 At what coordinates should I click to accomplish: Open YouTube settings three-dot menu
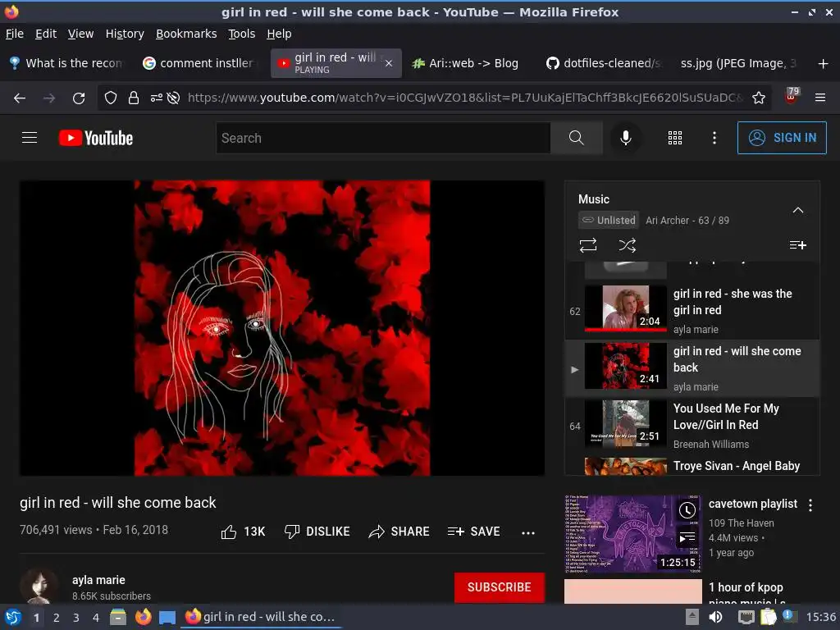tap(714, 138)
